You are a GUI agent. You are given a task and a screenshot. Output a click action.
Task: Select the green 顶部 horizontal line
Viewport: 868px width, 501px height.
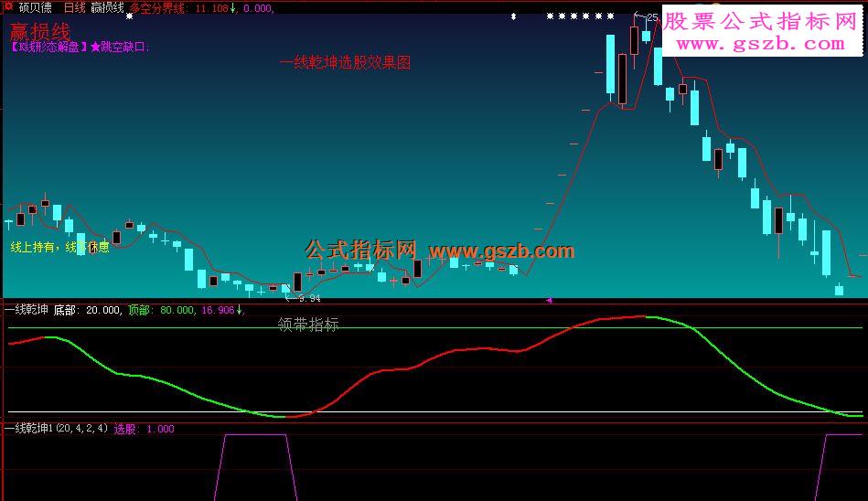coord(435,328)
